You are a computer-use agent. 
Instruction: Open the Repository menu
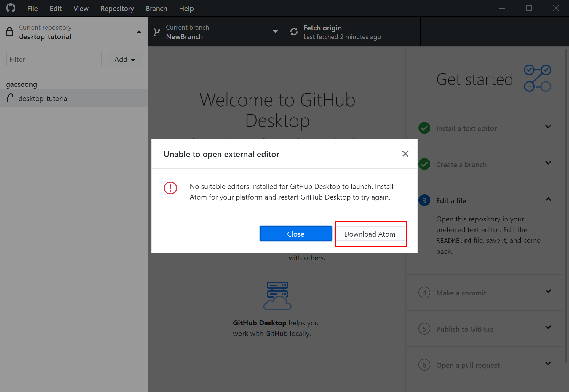(117, 8)
